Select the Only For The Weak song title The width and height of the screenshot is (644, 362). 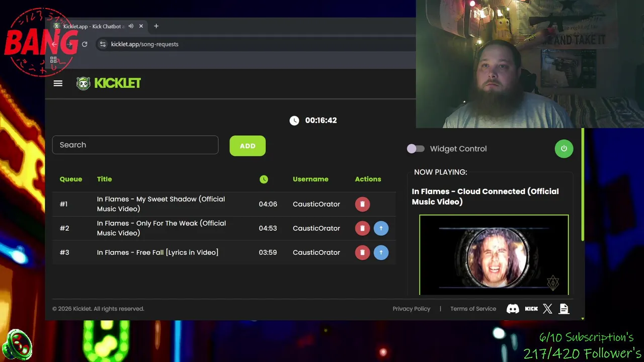coord(162,228)
